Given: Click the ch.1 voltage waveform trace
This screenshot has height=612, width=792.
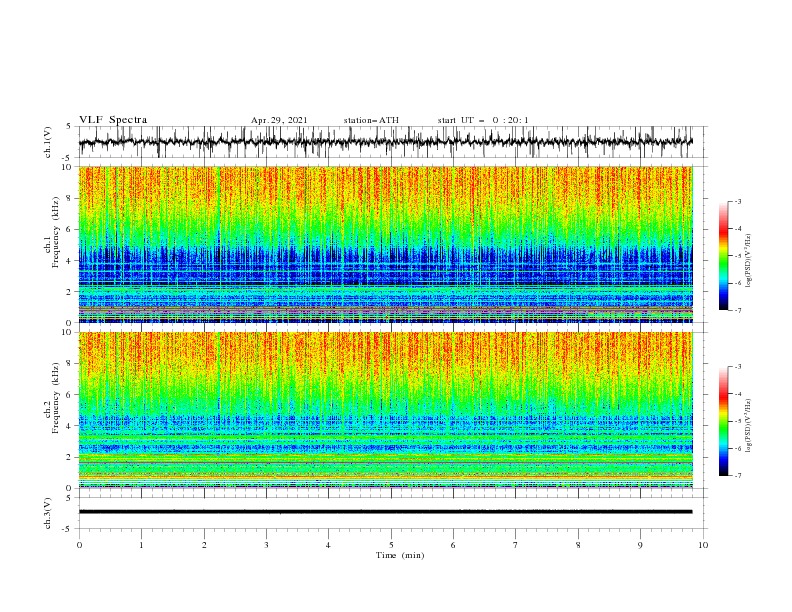Looking at the screenshot, I should pos(385,142).
